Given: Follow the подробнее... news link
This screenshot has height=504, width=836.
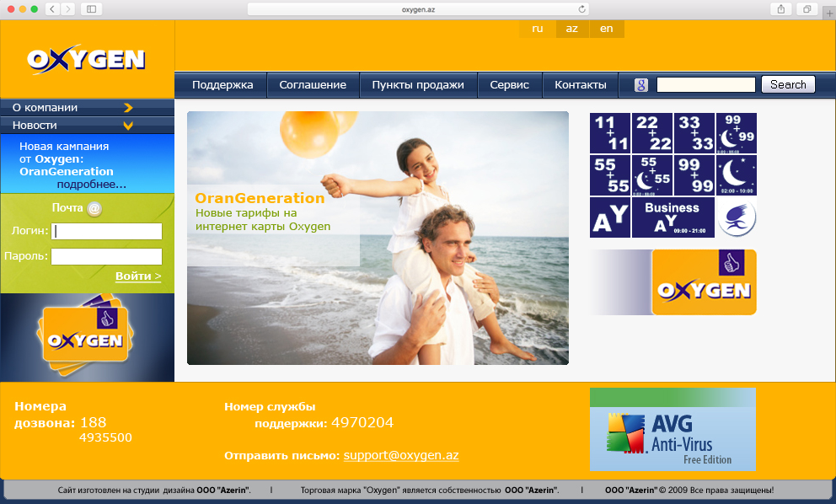Looking at the screenshot, I should (x=92, y=185).
